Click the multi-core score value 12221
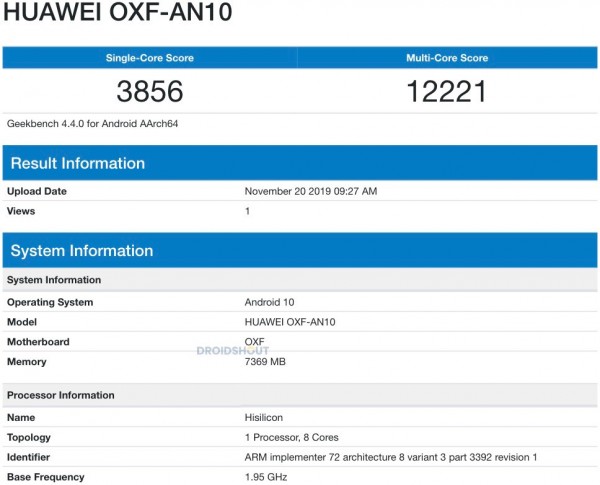Viewport: 600px width, 485px height. 446,92
